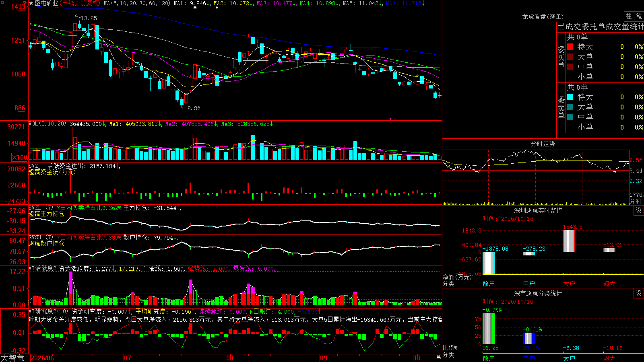Viewport: 644px width, 362px height.
Task: Click the red question mark icon near 1433
Action: click(x=25, y=4)
